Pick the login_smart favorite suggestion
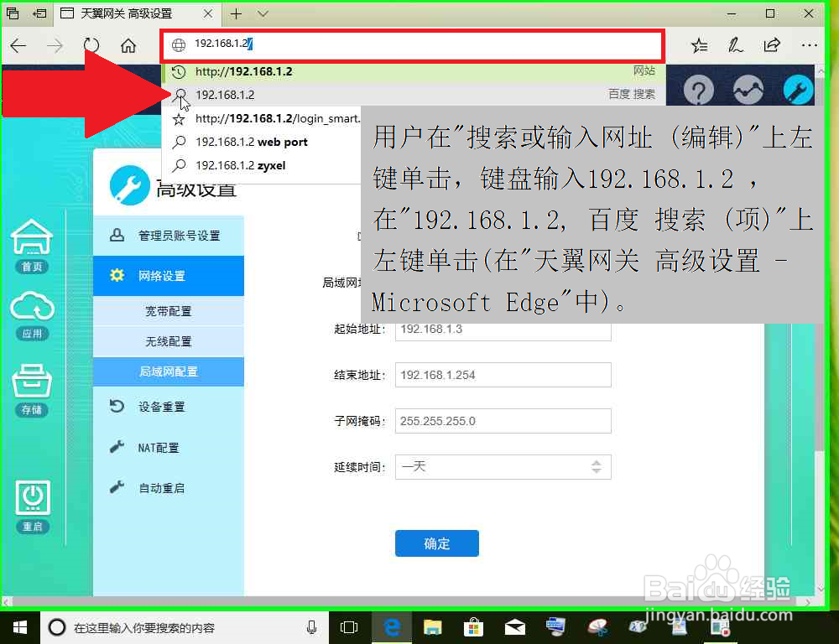This screenshot has height=644, width=839. pos(262,119)
